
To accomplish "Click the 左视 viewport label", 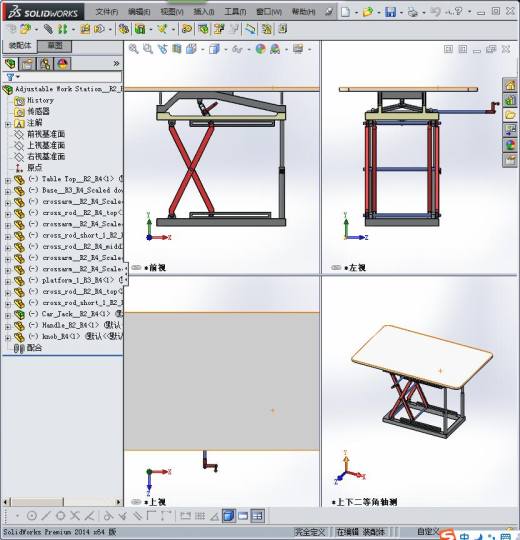I will coord(357,268).
